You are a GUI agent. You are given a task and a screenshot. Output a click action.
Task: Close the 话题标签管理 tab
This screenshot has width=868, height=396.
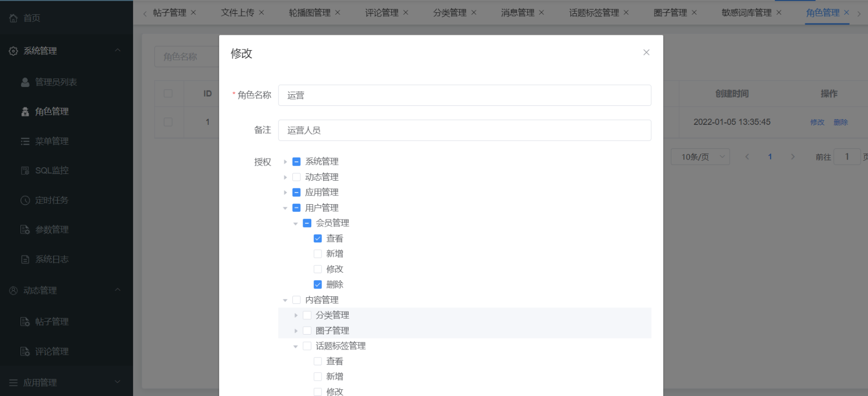click(626, 12)
